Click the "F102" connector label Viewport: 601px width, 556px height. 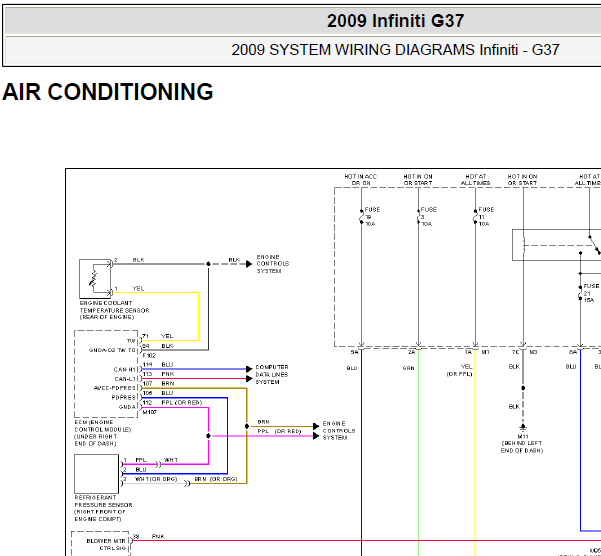click(x=149, y=355)
